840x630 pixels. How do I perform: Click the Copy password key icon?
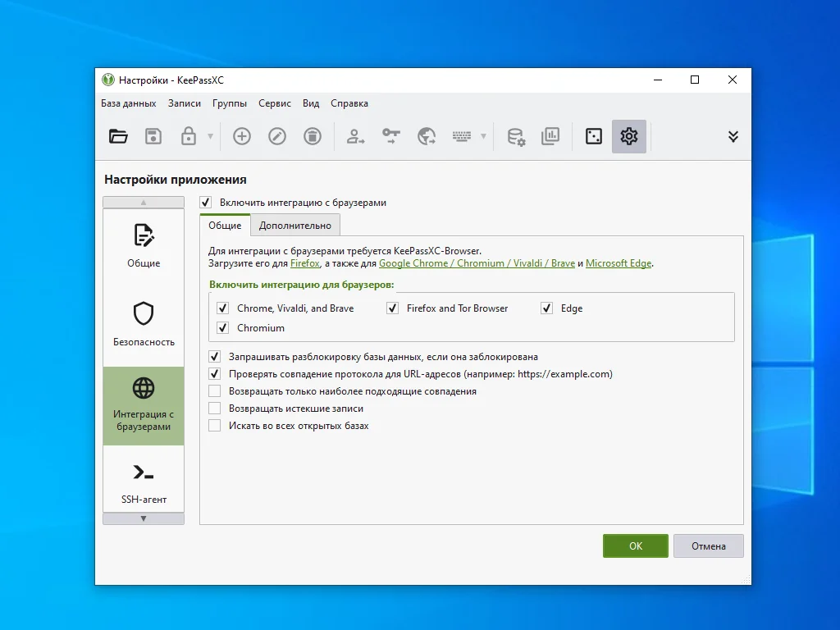[390, 137]
